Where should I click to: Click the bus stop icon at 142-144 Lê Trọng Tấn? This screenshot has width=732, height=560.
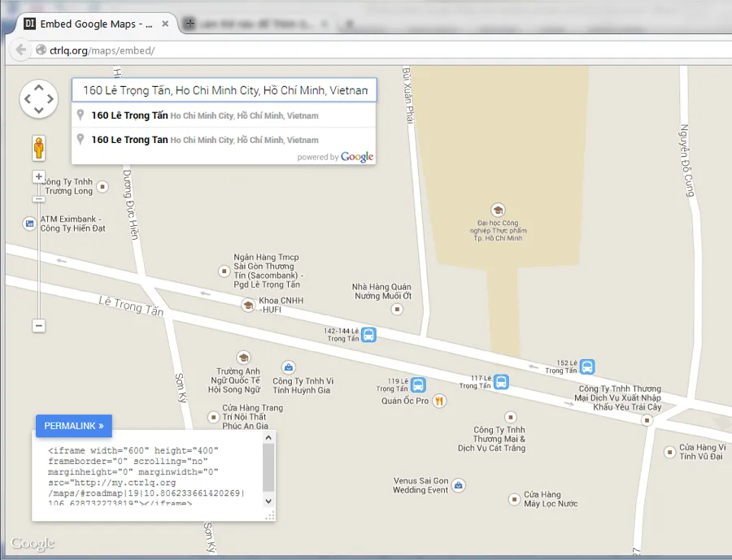click(x=368, y=334)
